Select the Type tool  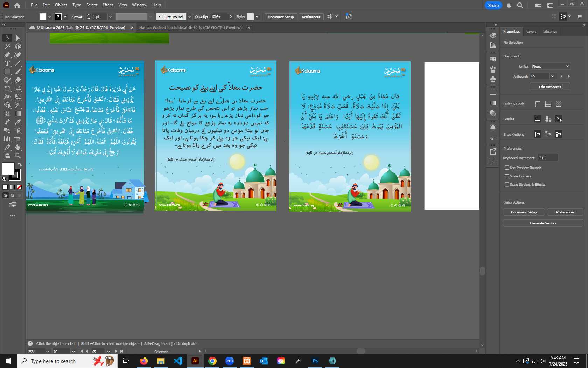point(7,63)
